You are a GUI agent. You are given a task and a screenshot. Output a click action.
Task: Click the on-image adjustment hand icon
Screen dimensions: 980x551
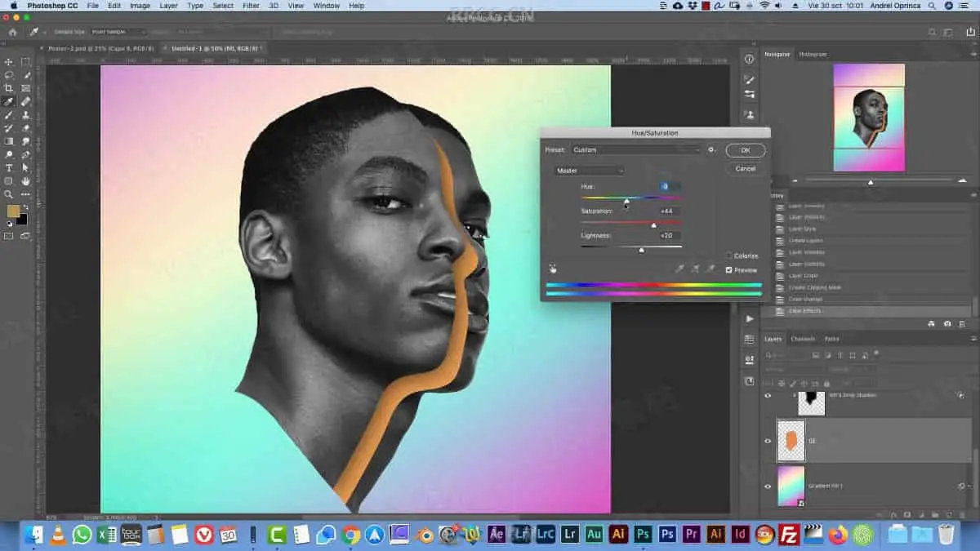pyautogui.click(x=553, y=269)
